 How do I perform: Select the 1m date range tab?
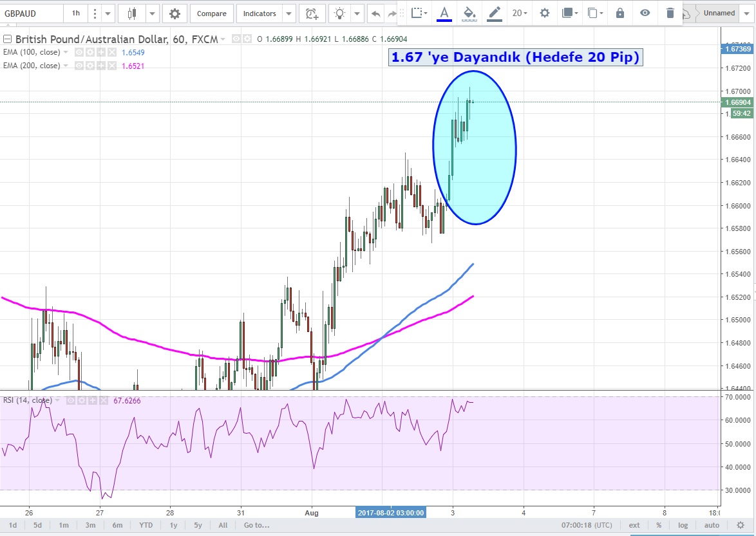pyautogui.click(x=64, y=525)
